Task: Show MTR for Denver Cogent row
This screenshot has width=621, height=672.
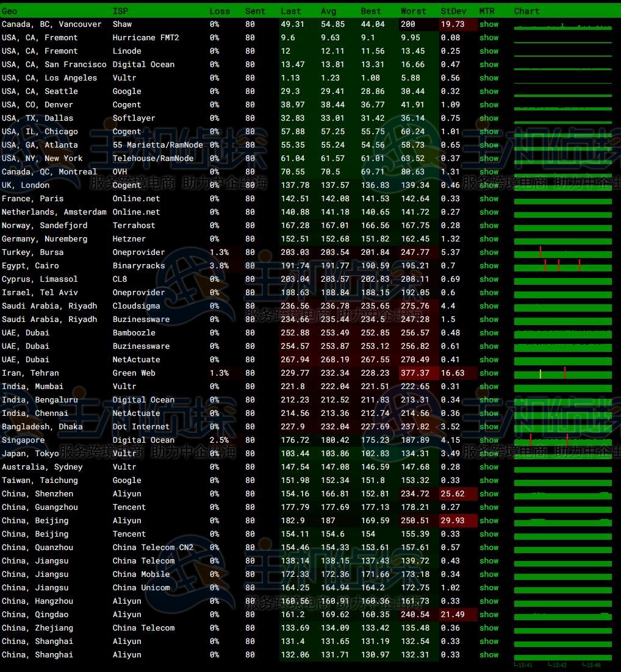Action: pyautogui.click(x=489, y=104)
